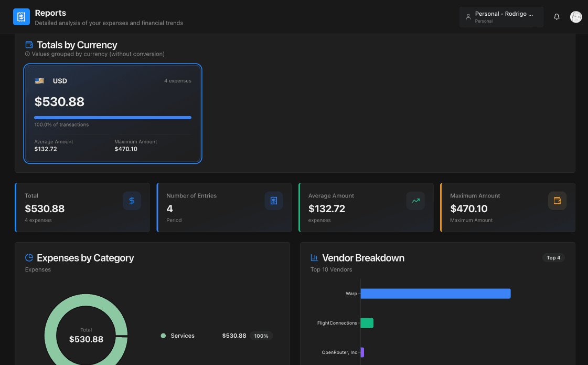Image resolution: width=588 pixels, height=365 pixels.
Task: Open the Personal - Rodrigo workspace selector
Action: [501, 16]
